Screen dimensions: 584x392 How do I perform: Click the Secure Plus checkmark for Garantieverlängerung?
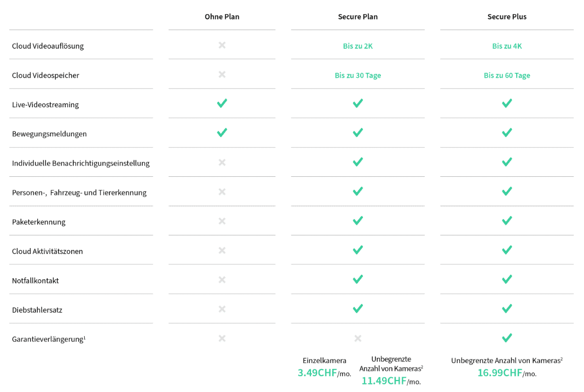pyautogui.click(x=507, y=338)
